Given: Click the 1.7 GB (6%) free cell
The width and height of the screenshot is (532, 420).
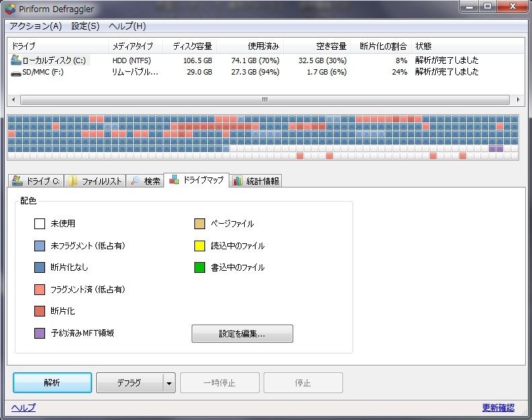Looking at the screenshot, I should (x=326, y=72).
